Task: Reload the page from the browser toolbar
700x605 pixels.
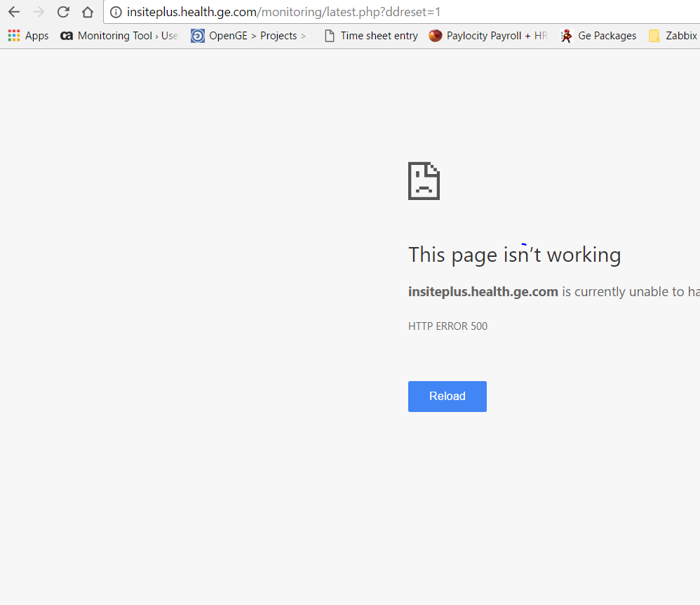Action: click(63, 12)
